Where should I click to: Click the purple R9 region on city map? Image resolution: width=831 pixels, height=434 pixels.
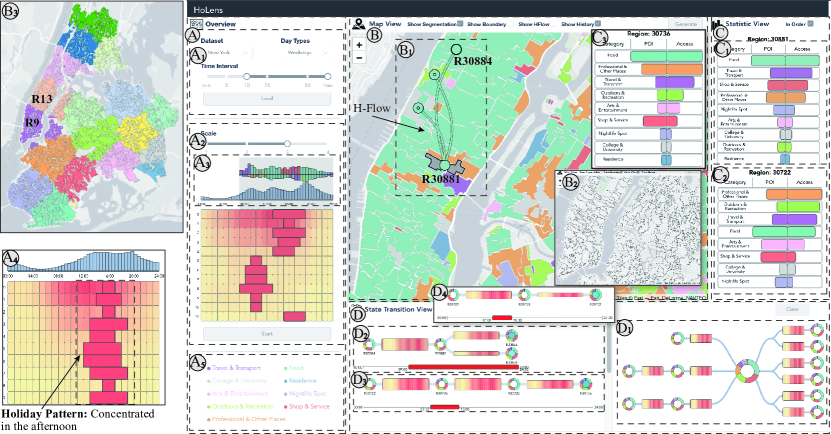pyautogui.click(x=31, y=124)
